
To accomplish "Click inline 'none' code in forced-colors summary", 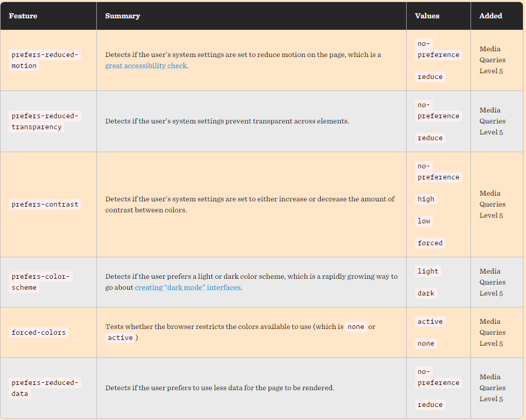I will pos(356,327).
